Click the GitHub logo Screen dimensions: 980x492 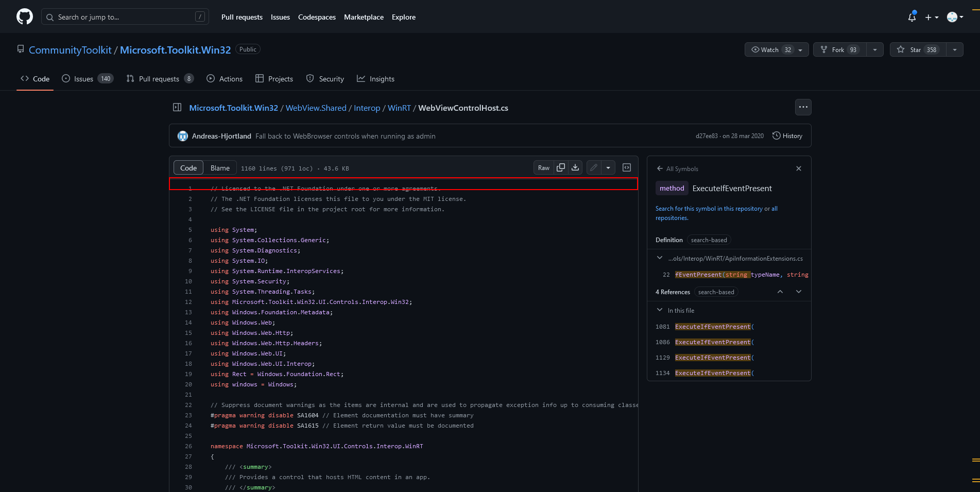24,16
